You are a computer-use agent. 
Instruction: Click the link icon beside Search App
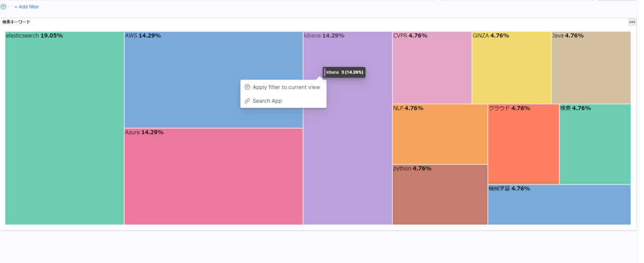[247, 101]
